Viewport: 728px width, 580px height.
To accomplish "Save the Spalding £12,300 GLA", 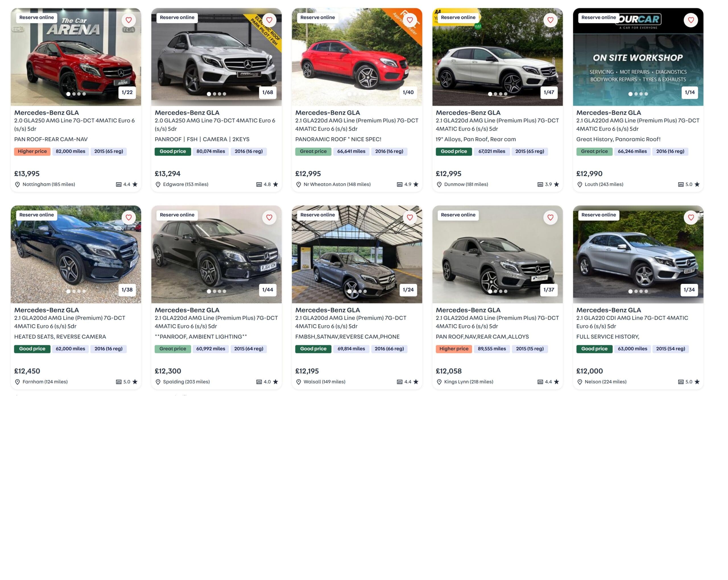I will click(269, 218).
